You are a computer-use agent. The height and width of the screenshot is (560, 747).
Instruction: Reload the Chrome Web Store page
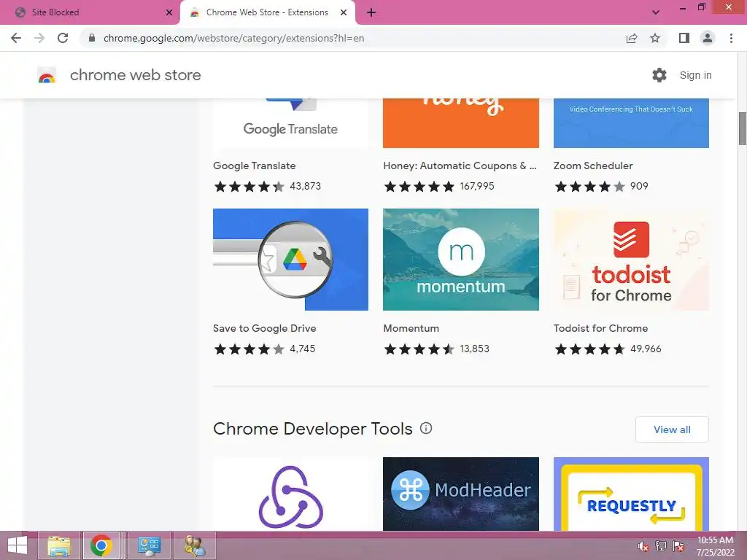point(63,38)
